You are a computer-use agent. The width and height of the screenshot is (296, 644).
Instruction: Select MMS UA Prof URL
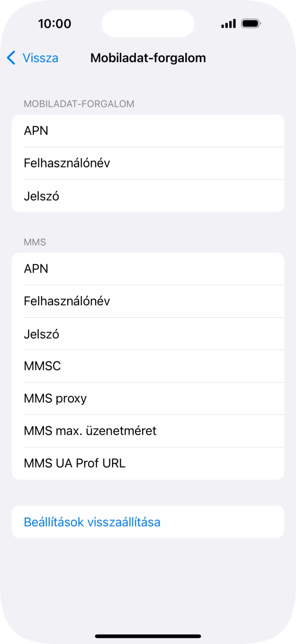point(148,463)
